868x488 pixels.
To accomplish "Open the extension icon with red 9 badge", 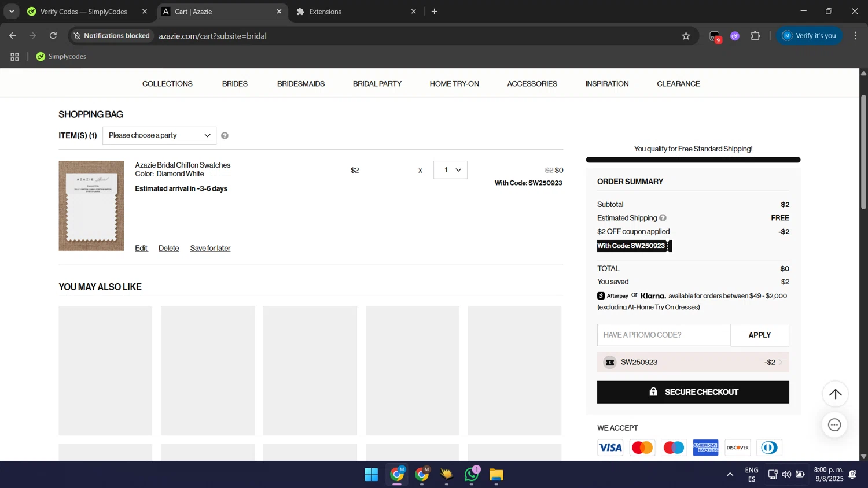I will [715, 36].
